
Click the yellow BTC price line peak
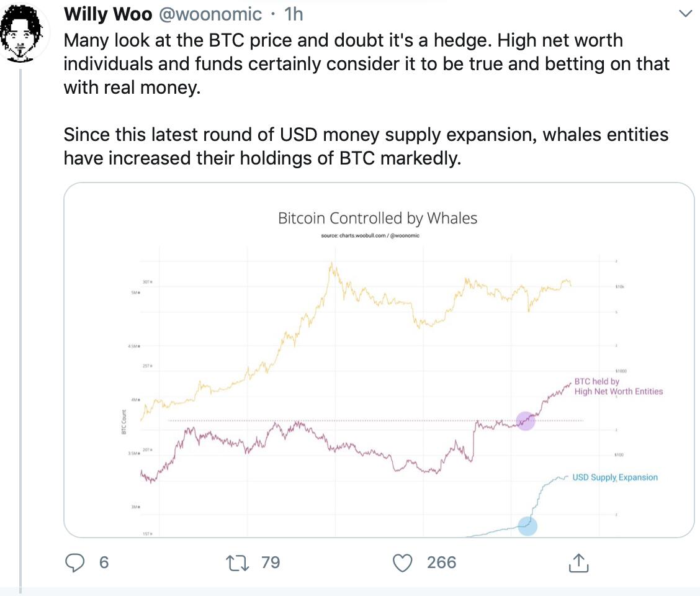point(331,264)
